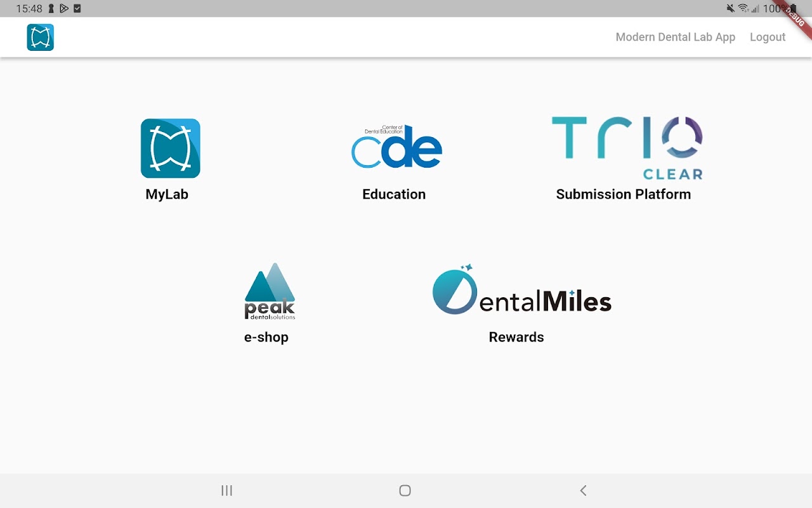Open the TrioClear logo
812x508 pixels.
(627, 148)
